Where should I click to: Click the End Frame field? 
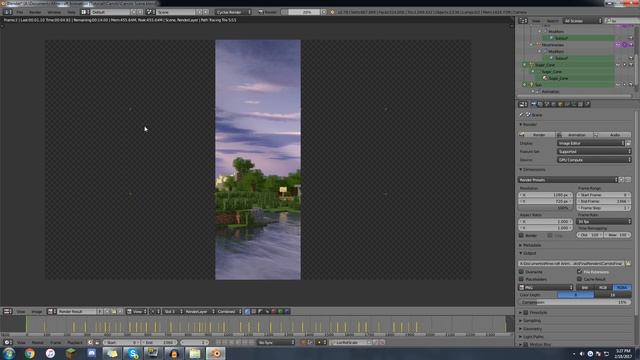point(604,201)
